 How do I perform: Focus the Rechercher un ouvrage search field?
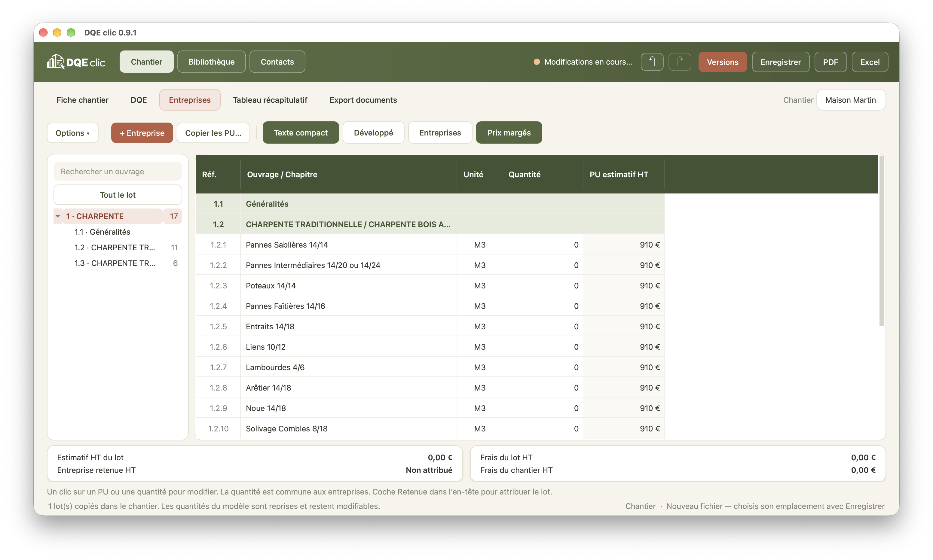click(x=118, y=171)
